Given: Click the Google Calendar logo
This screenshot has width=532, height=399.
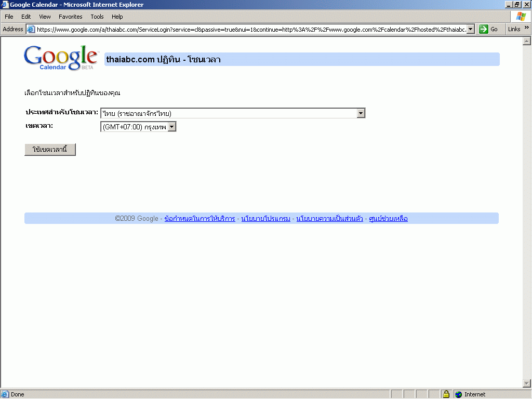Looking at the screenshot, I should point(60,58).
